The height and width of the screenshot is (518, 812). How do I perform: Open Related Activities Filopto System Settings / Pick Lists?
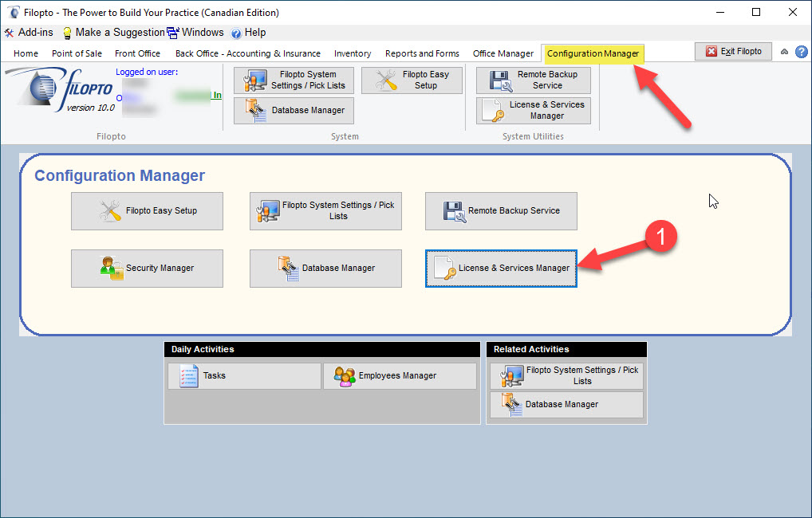point(566,375)
